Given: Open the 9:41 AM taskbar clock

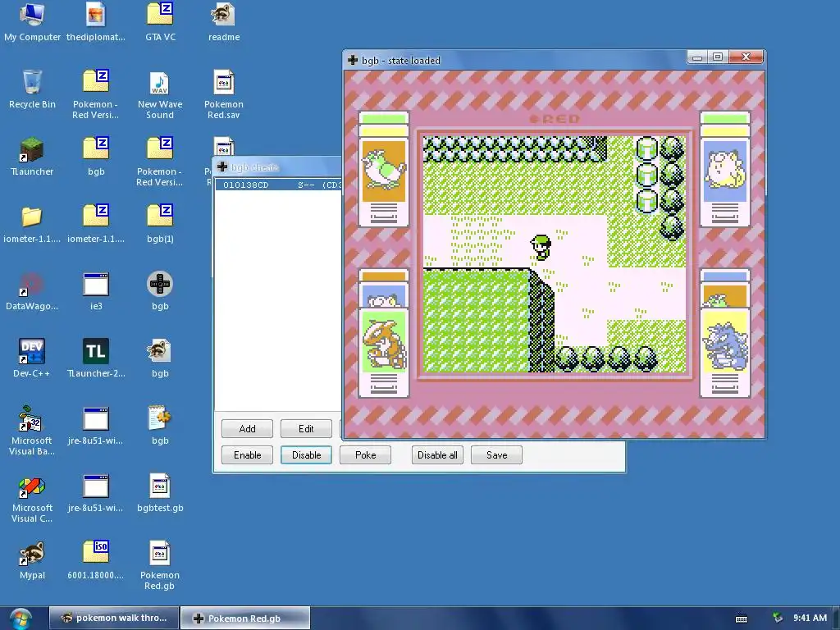Looking at the screenshot, I should (x=810, y=618).
